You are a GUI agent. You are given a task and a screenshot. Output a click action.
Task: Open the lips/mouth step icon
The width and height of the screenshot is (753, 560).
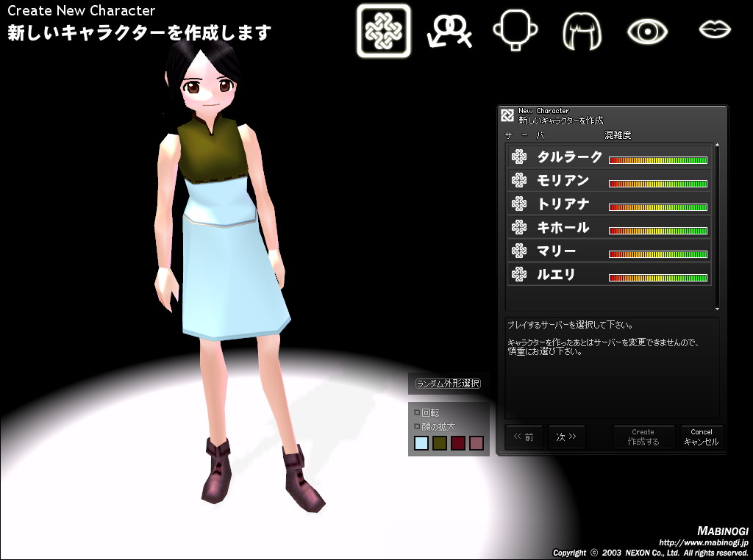715,29
